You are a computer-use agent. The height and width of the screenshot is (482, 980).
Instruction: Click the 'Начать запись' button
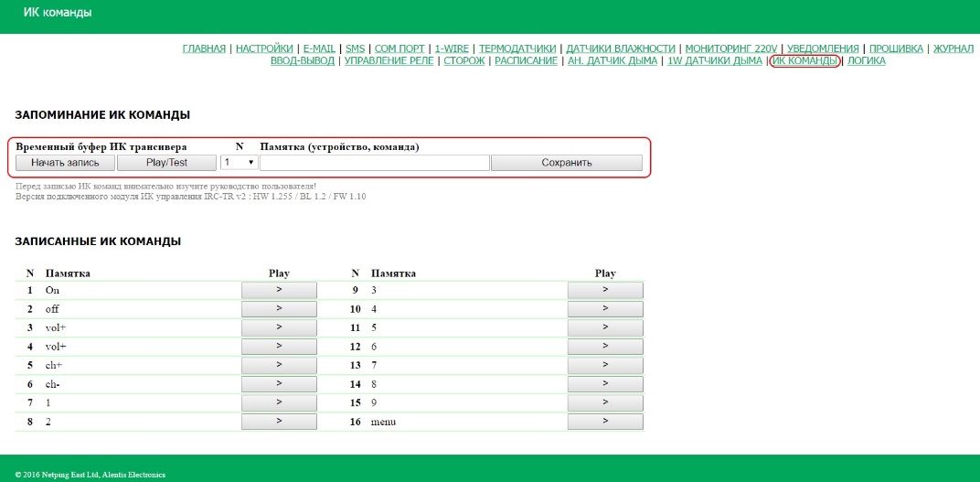point(65,162)
